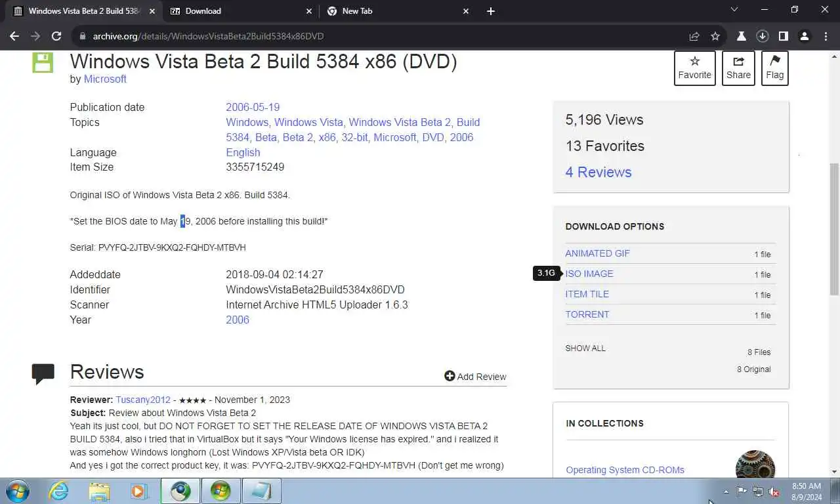Select the TORRENT download option
840x504 pixels.
pos(587,314)
